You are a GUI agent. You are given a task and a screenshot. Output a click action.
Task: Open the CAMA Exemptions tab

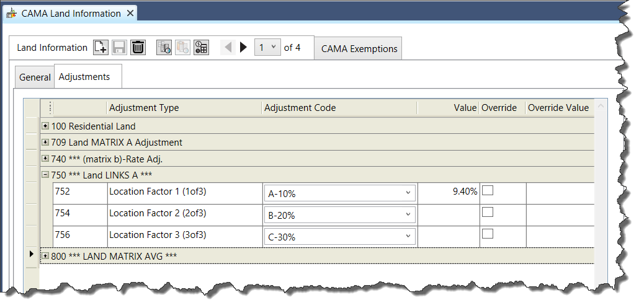359,49
